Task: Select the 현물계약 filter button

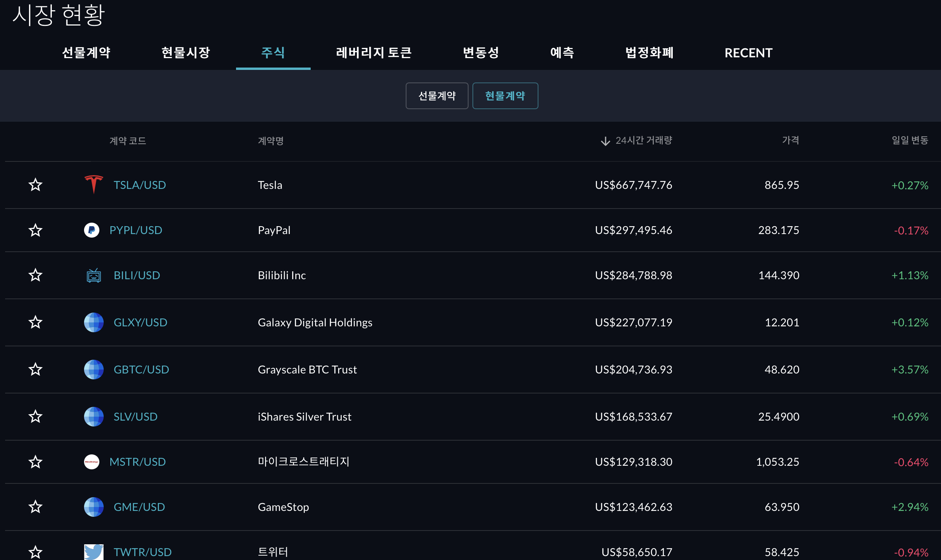Action: 505,96
